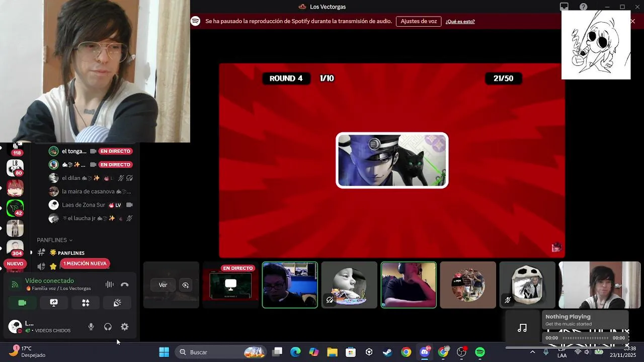This screenshot has width=644, height=362.
Task: Watch el tonga's EN DIRECTO stream
Action: pyautogui.click(x=115, y=151)
